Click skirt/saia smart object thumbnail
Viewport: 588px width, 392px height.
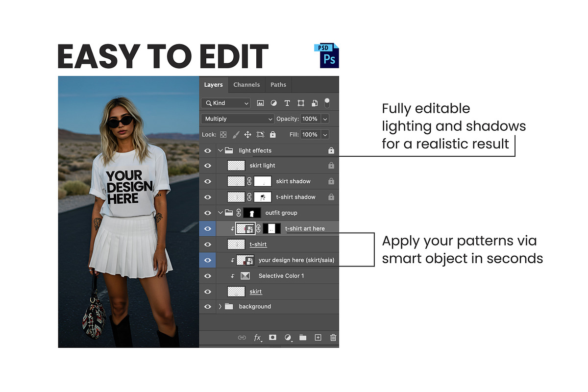(x=245, y=260)
